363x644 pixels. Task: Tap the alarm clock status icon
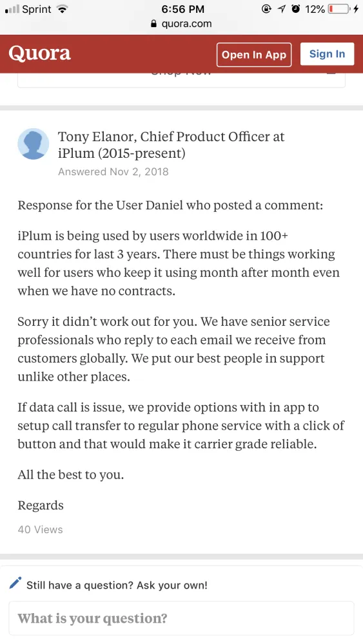click(295, 9)
